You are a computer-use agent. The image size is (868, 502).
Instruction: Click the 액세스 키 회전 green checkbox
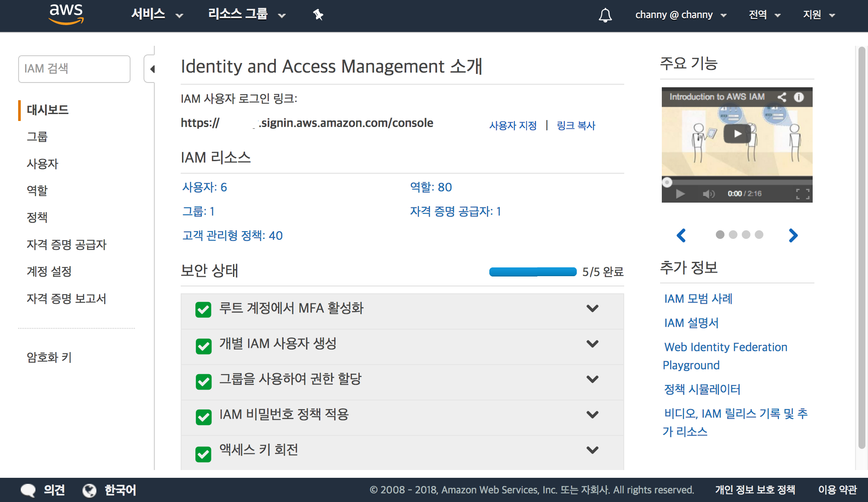[203, 454]
